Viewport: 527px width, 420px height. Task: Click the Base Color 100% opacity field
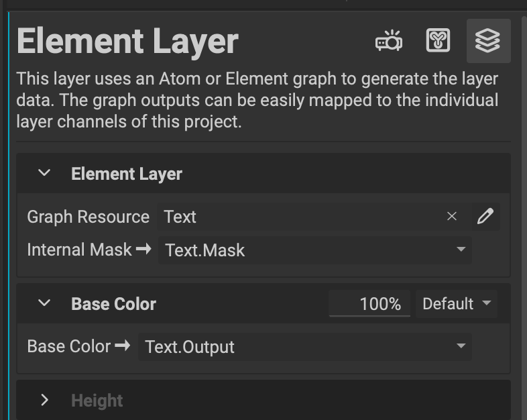[x=370, y=304]
